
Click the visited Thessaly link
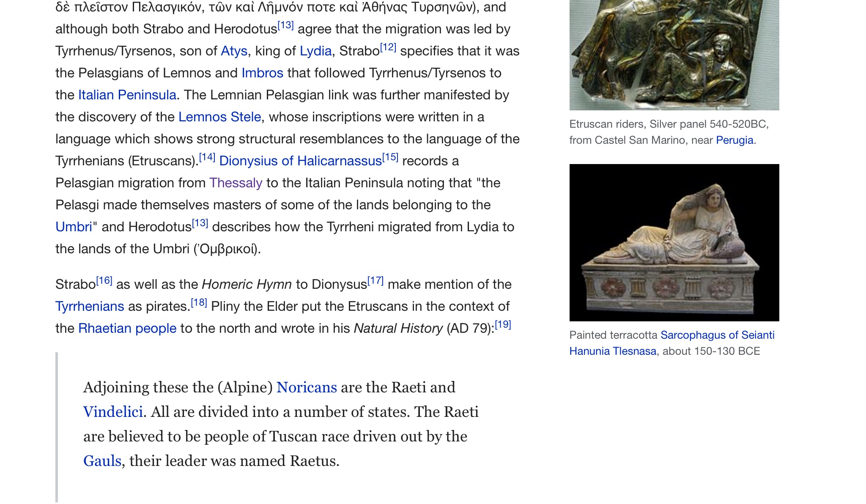click(x=236, y=183)
